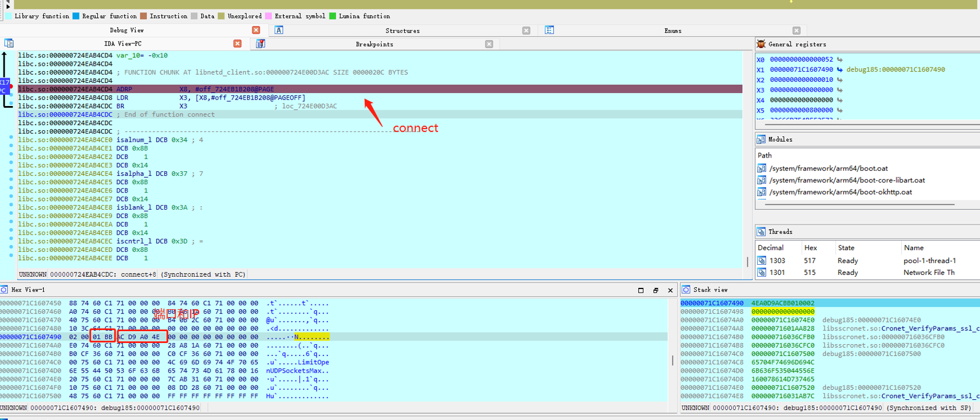Follow the X2 register jump arrow
Screen dimensions: 980x420
click(840, 79)
